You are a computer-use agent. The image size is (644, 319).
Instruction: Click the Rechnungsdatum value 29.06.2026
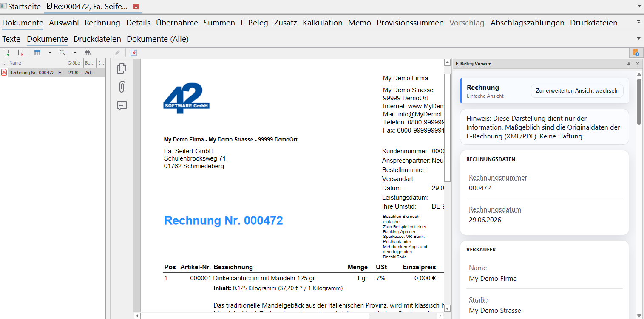point(485,220)
